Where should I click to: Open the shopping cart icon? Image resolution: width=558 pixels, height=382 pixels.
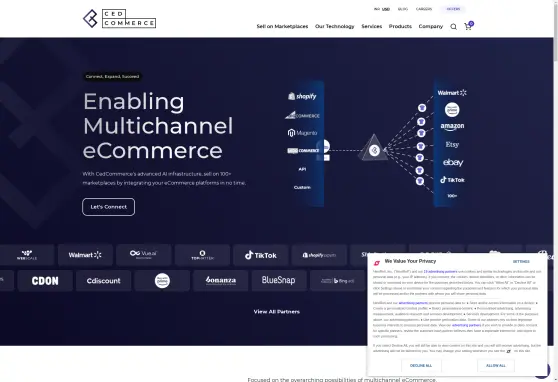click(468, 26)
